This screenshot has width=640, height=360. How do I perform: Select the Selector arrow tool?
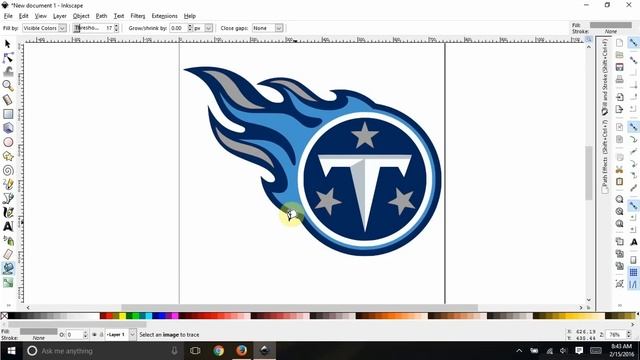(x=8, y=44)
